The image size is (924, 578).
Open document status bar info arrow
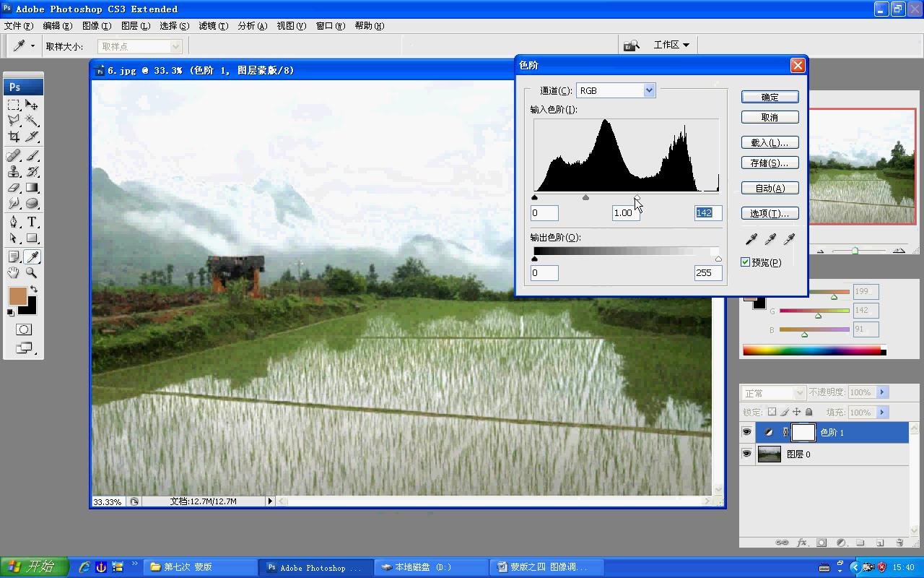(271, 501)
